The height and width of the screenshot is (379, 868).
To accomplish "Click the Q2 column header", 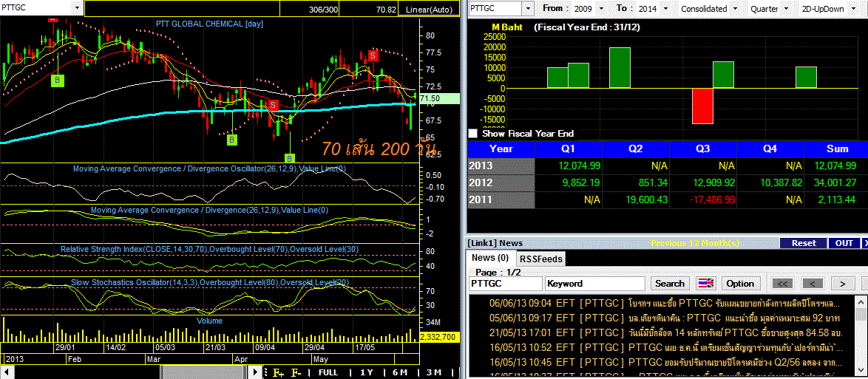I will tap(636, 148).
